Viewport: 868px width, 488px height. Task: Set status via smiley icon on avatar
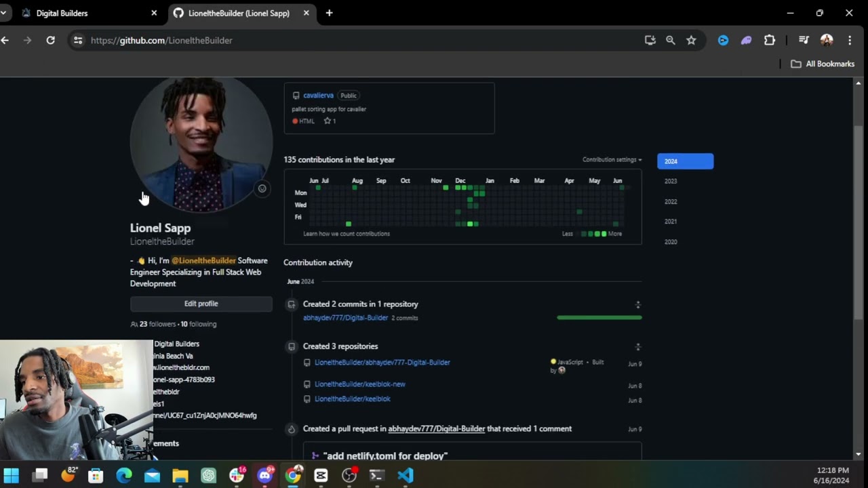tap(262, 188)
